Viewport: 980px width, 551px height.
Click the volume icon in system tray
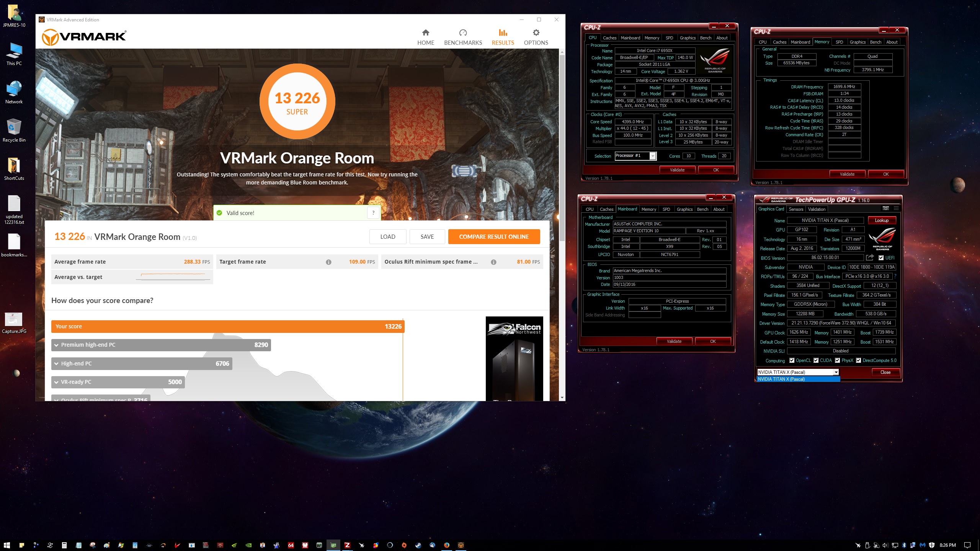(885, 545)
